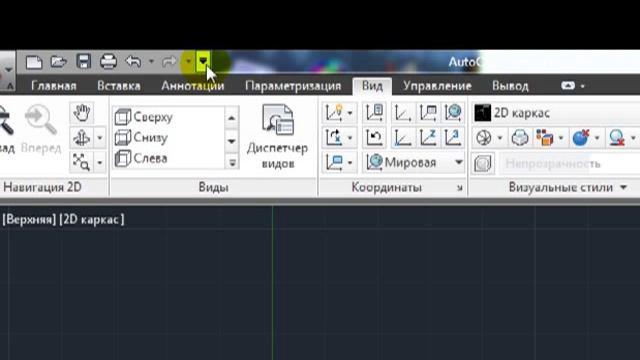
Task: Click the UCS Origin icon
Action: pos(402,112)
